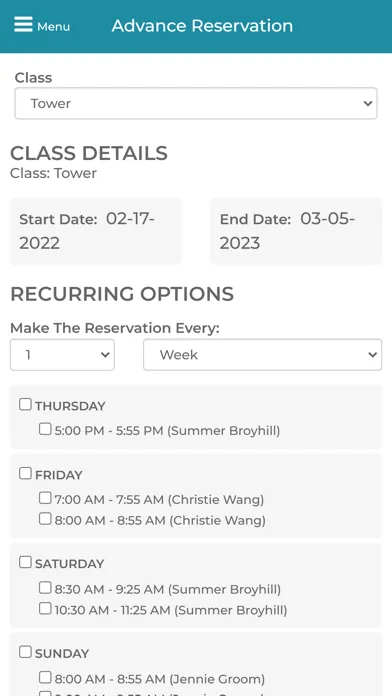Check the THURSDAY day checkbox
This screenshot has height=696, width=392.
(25, 404)
